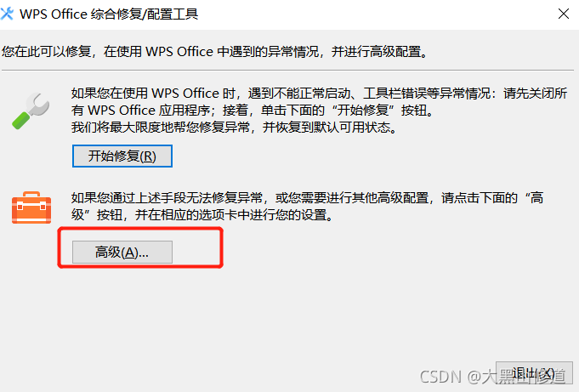Click the horizontal separator below the intro text
Viewport: 579px width, 392px height.
tap(287, 70)
